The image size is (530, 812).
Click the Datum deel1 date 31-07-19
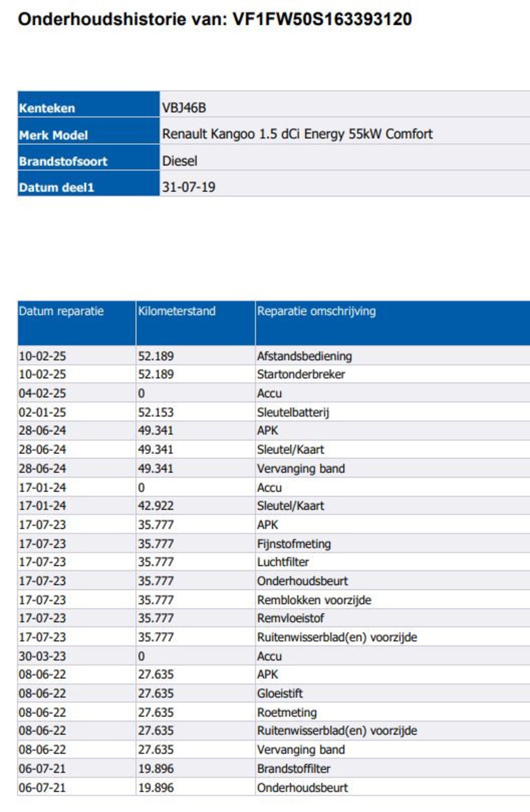click(x=188, y=187)
